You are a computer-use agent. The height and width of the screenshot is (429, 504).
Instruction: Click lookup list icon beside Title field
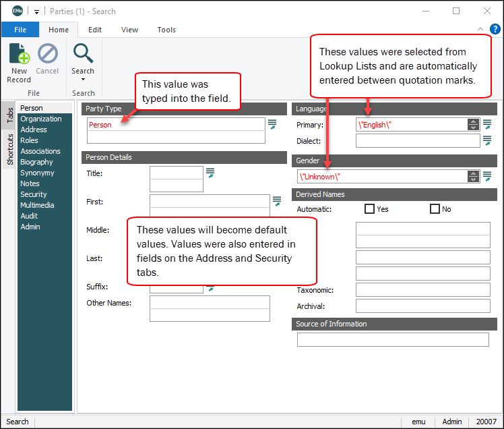(x=210, y=173)
